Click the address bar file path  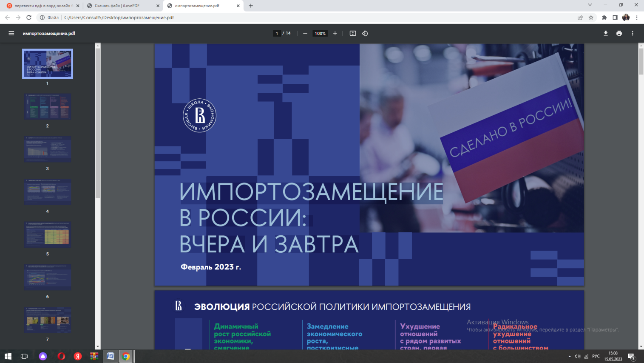point(119,17)
